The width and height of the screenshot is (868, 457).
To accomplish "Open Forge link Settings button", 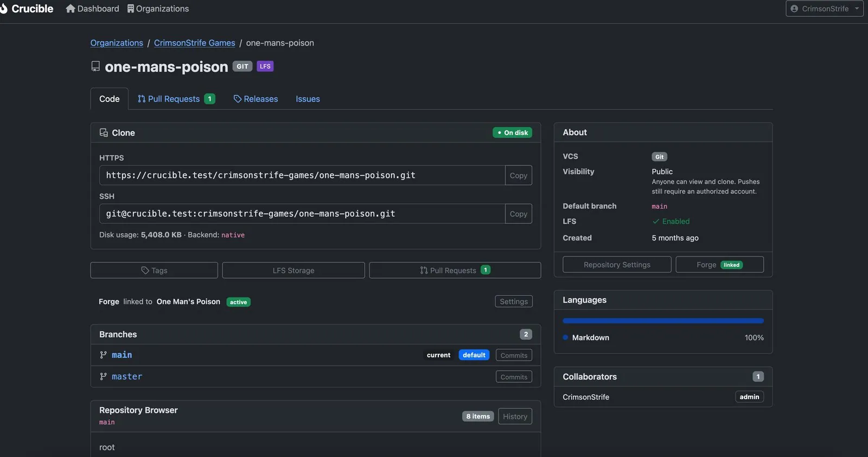I will tap(514, 301).
